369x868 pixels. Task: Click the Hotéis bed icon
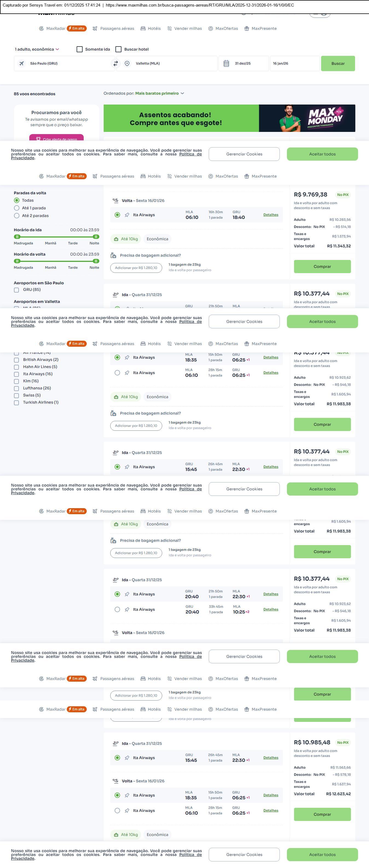143,29
